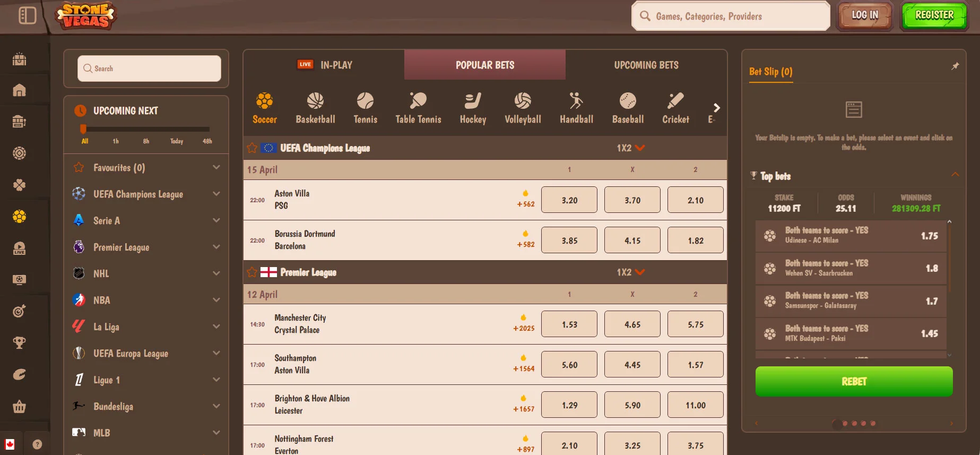Add Udinese - AC Milan both teams to score

(851, 235)
